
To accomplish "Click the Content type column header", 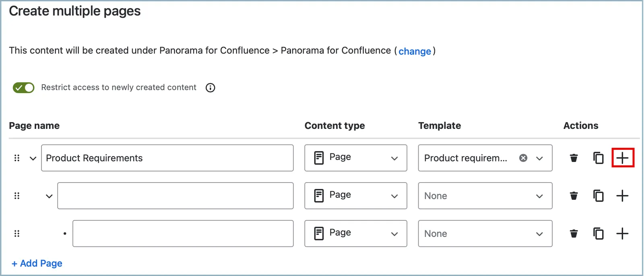I will click(x=335, y=126).
